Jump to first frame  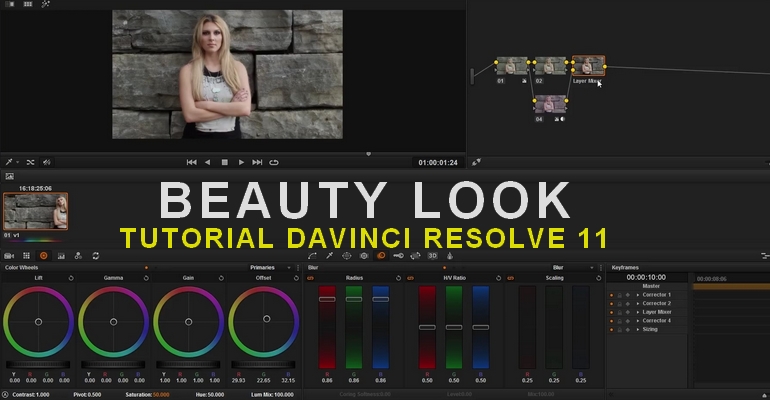click(192, 162)
